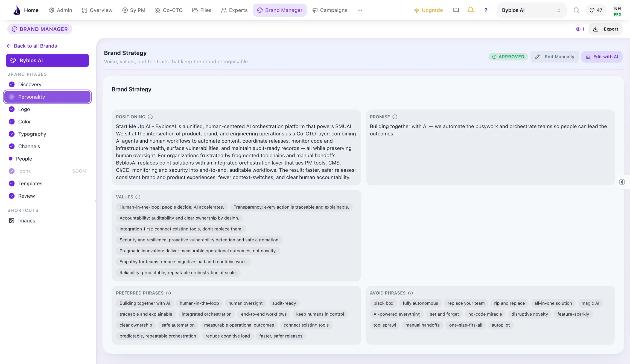Select the Byblos AI brand in sidebar
This screenshot has width=630, height=364.
coord(47,60)
